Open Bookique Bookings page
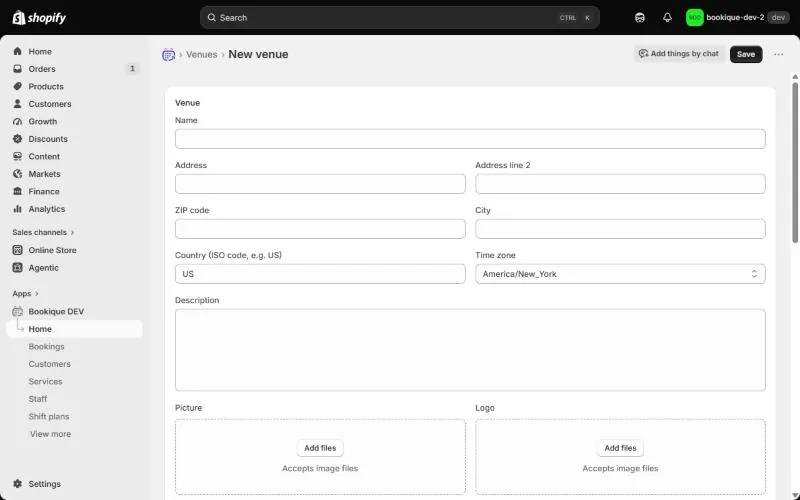The width and height of the screenshot is (800, 500). click(x=46, y=346)
